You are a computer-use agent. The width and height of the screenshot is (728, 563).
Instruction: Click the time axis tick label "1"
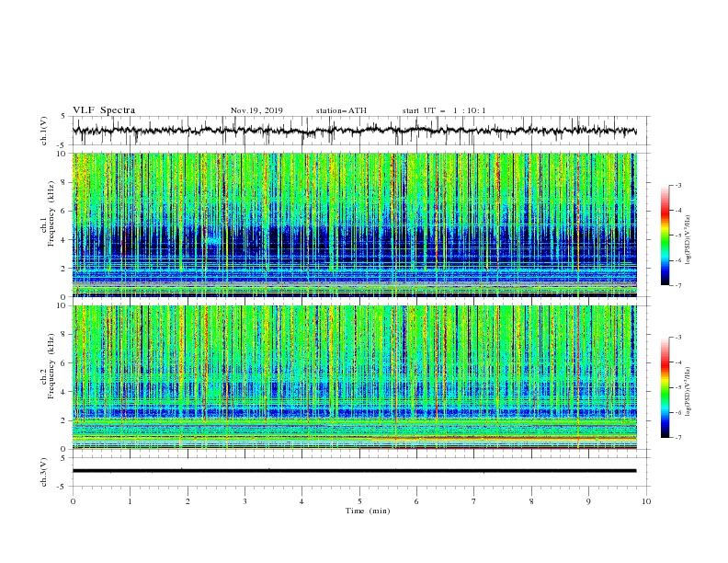click(130, 501)
